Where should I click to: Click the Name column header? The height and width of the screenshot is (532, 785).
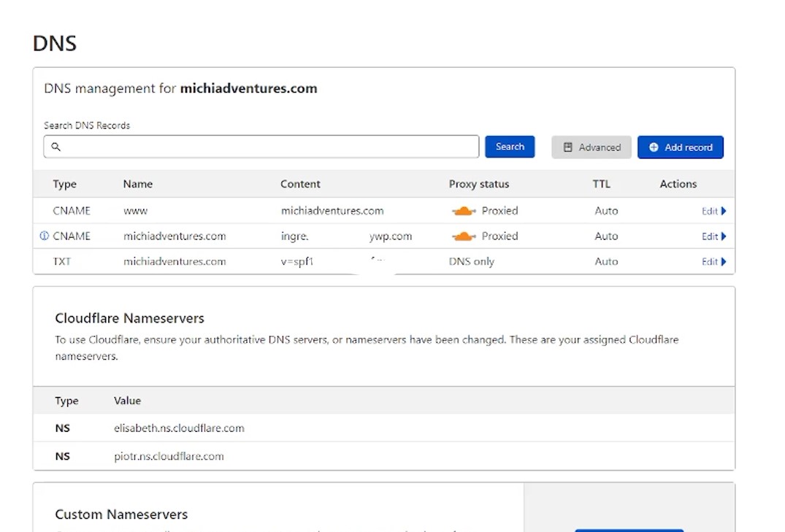coord(138,184)
